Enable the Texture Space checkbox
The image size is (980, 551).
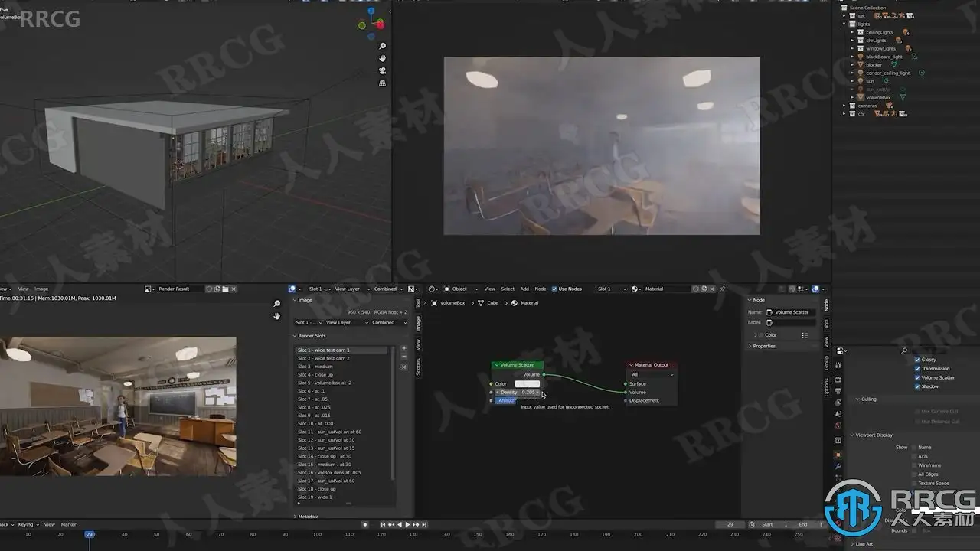pyautogui.click(x=914, y=484)
